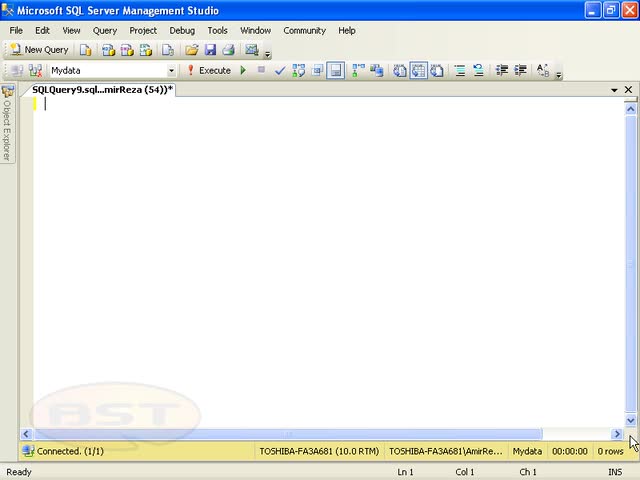The height and width of the screenshot is (480, 640).
Task: Comment out the selected lines
Action: click(x=460, y=71)
